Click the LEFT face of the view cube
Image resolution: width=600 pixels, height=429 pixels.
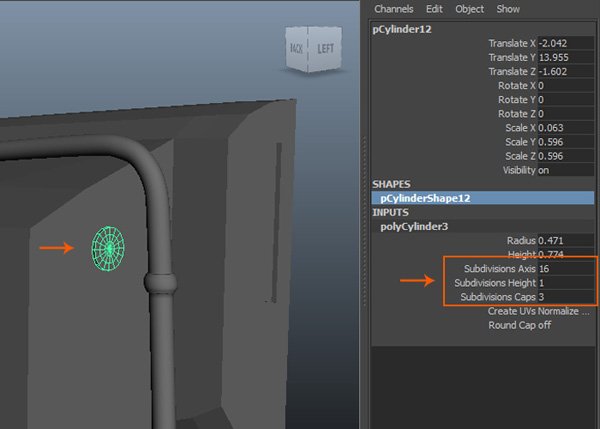pos(325,48)
